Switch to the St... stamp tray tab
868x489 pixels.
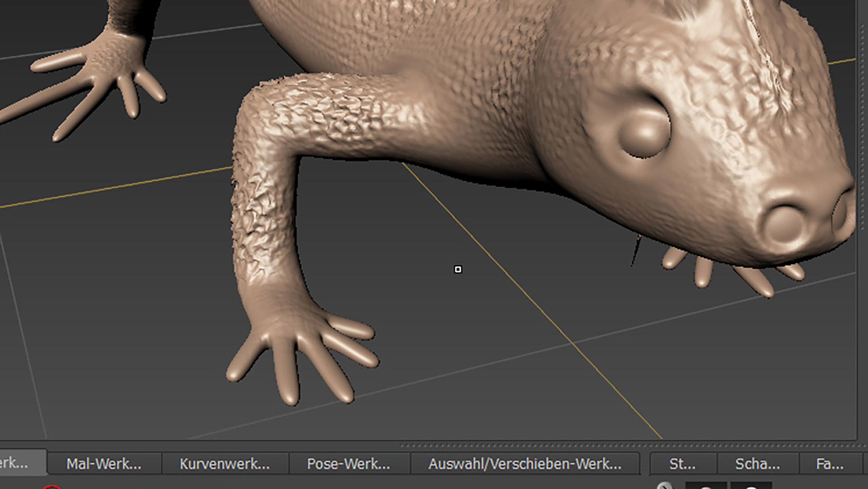tap(682, 464)
